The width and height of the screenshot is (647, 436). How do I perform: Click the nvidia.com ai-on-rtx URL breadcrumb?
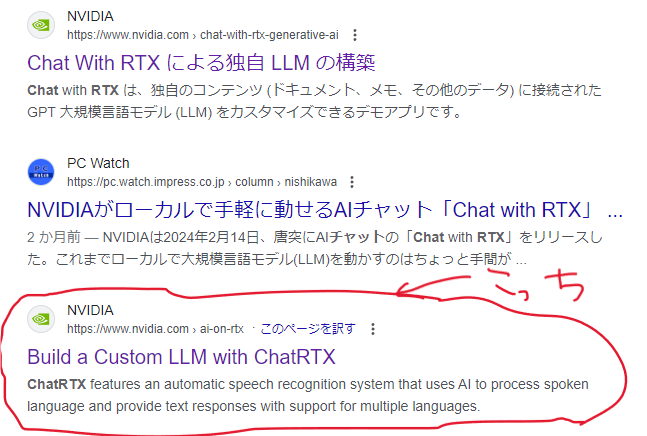(x=156, y=329)
